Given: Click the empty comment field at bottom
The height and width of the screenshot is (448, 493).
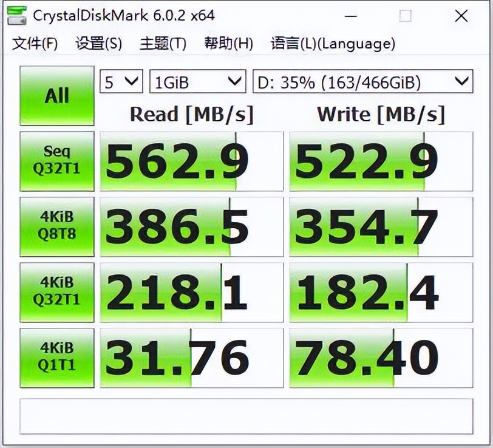Looking at the screenshot, I should [x=246, y=416].
